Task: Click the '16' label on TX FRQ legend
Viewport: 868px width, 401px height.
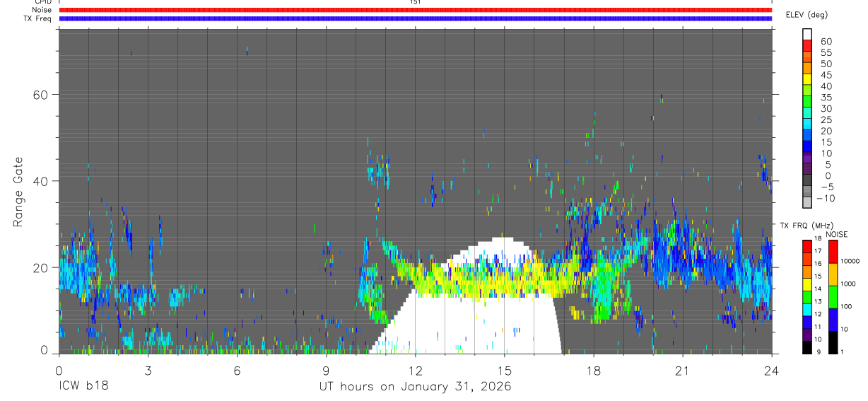Action: tap(819, 264)
